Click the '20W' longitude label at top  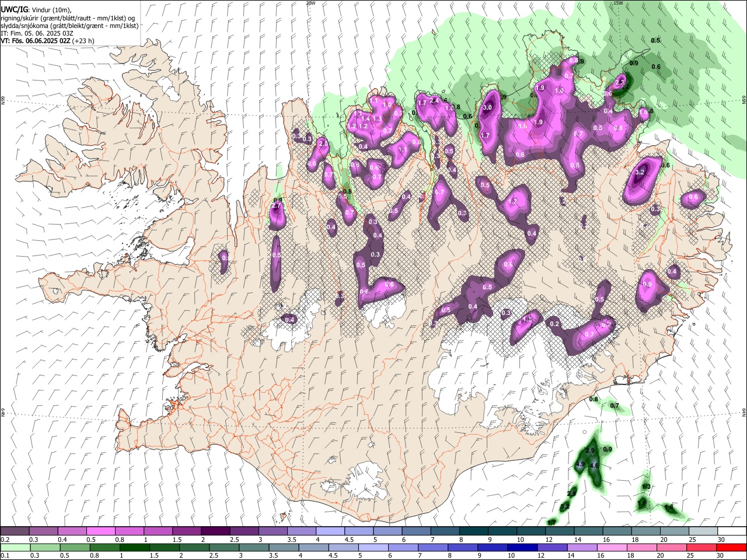coord(311,3)
